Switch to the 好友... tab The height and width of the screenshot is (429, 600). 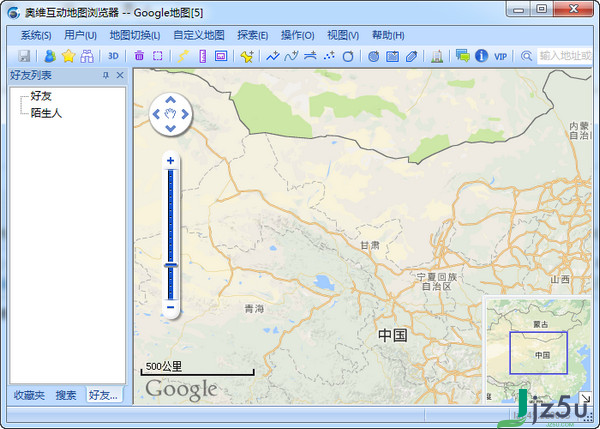[x=103, y=395]
